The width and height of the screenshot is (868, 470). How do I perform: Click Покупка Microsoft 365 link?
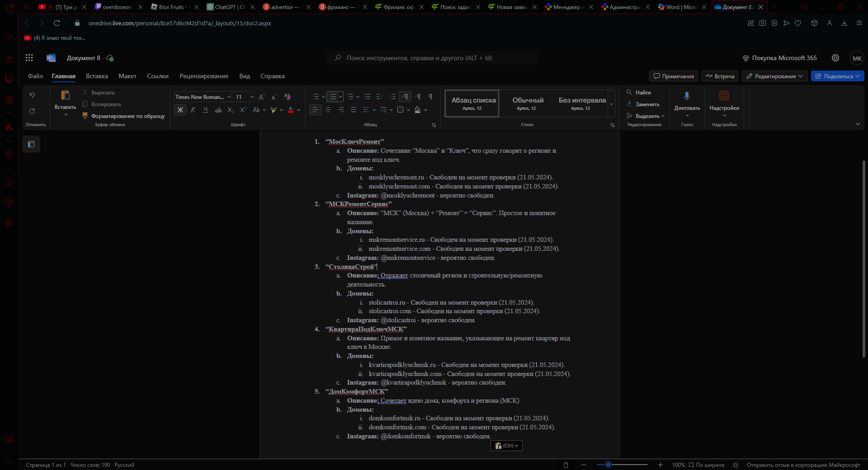[x=780, y=58]
